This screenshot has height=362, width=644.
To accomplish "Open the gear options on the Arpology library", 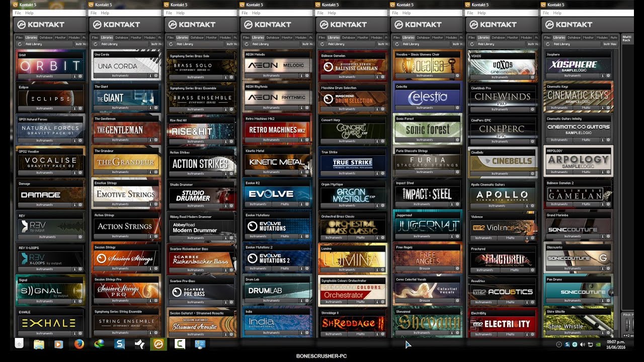I will 608,172.
